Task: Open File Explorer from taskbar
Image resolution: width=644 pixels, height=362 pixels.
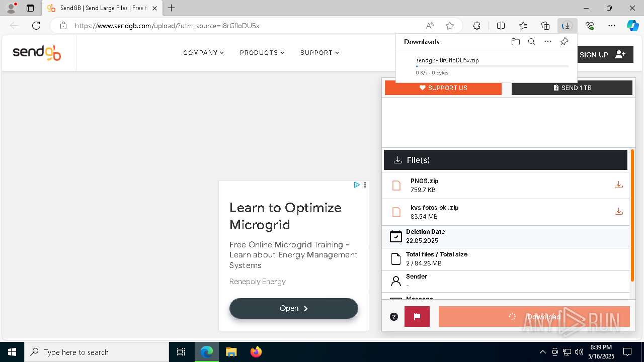Action: (231, 352)
